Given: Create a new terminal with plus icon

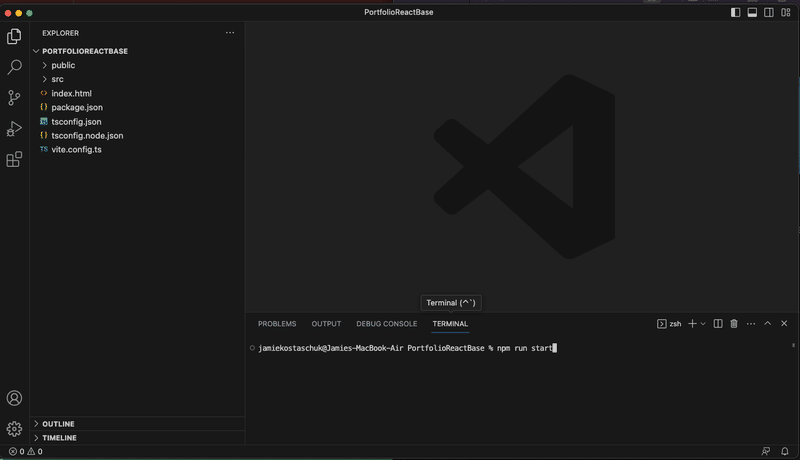Looking at the screenshot, I should pyautogui.click(x=692, y=323).
